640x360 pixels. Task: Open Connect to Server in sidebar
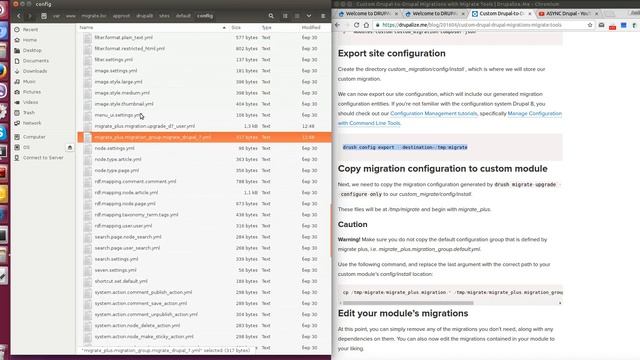[x=43, y=158]
